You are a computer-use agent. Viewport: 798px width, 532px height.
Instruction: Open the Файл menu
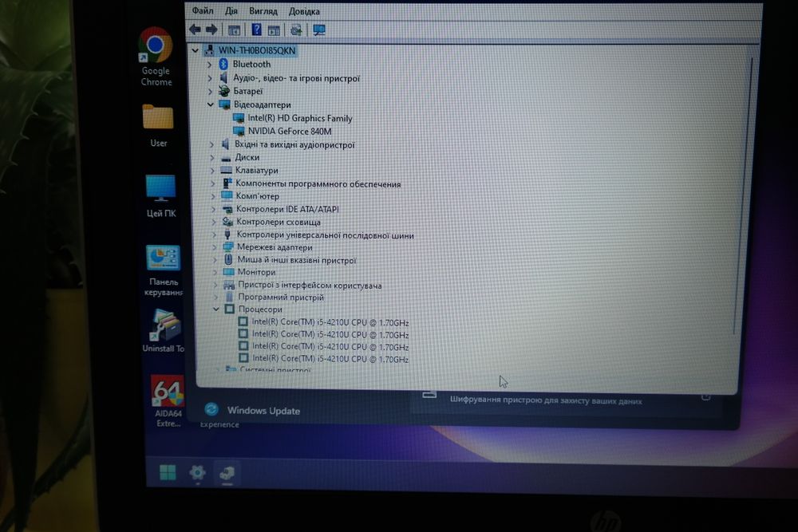203,10
